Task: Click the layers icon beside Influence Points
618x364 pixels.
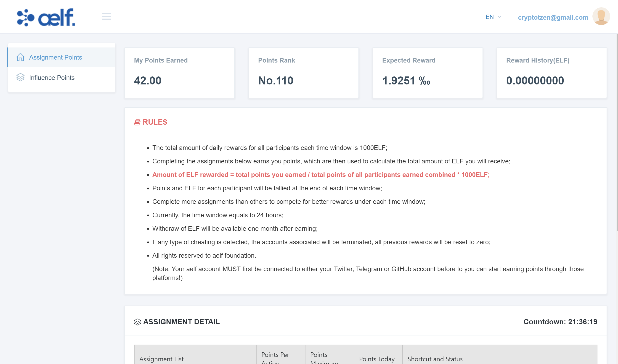Action: tap(20, 77)
